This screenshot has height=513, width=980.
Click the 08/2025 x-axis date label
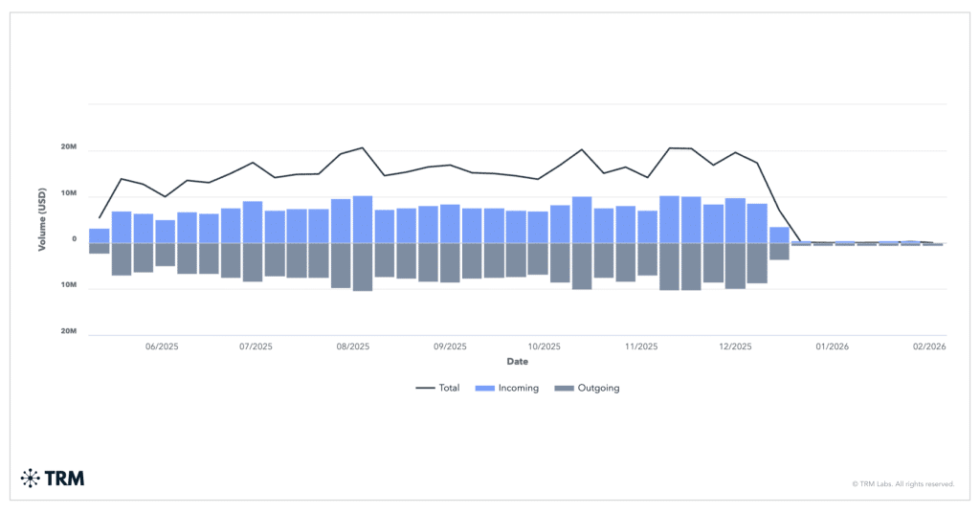tap(353, 346)
